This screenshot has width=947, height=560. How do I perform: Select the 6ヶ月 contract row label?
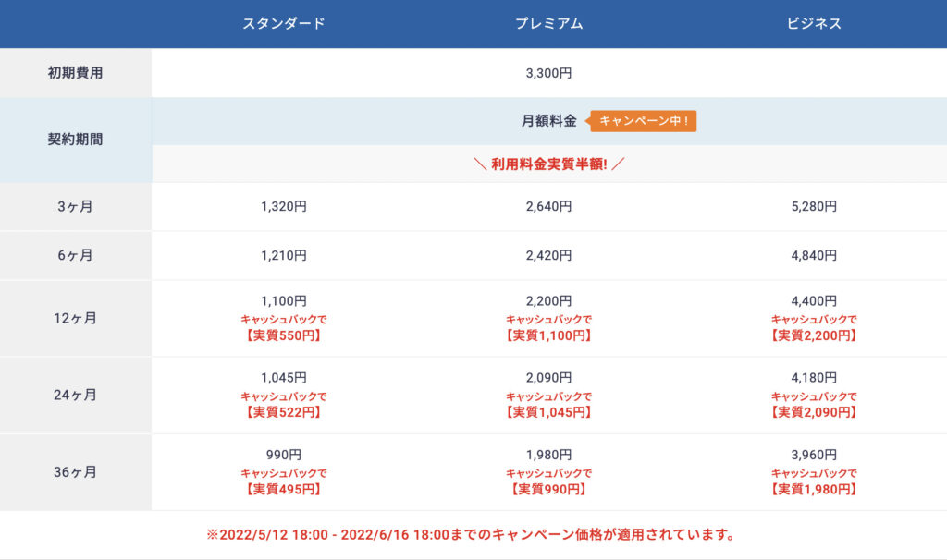[x=76, y=255]
